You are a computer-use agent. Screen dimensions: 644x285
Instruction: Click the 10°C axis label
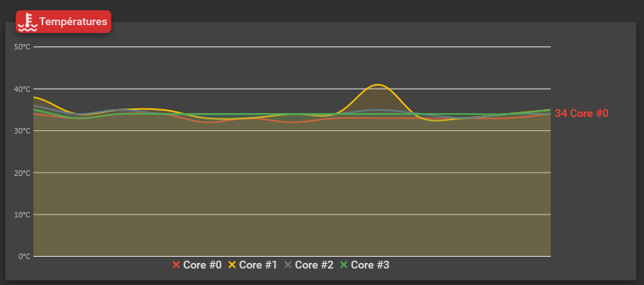pos(22,214)
